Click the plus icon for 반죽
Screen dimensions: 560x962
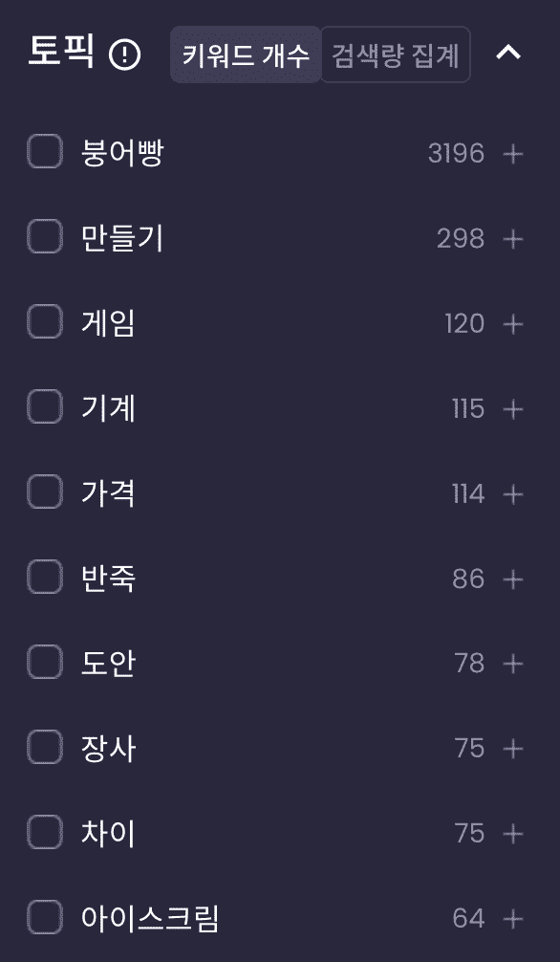513,579
